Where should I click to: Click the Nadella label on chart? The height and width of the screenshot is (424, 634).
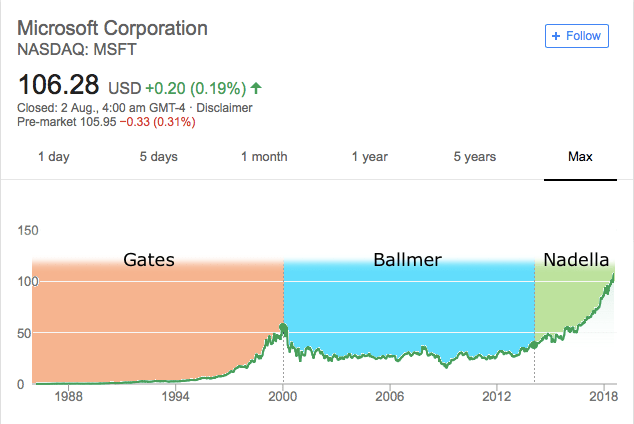[x=576, y=260]
